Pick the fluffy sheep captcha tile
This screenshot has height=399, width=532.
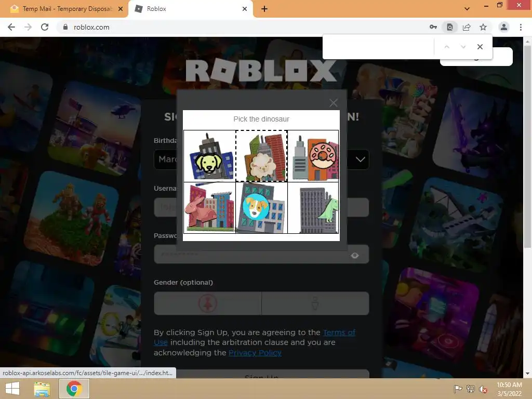coord(261,156)
